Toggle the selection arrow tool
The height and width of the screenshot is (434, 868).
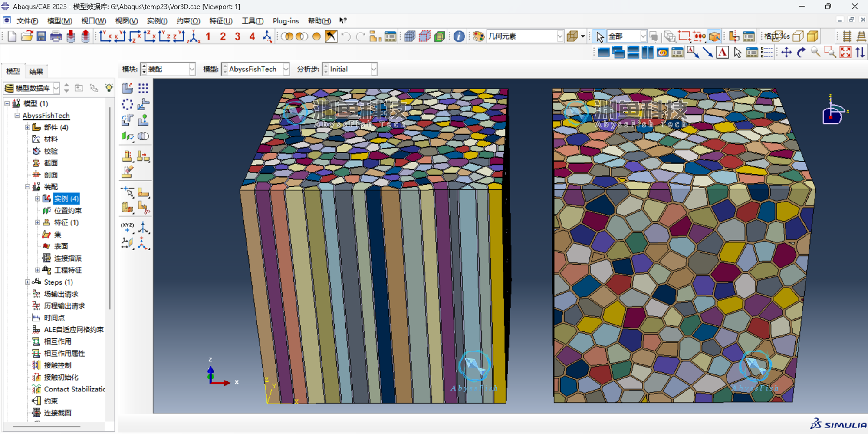pos(600,36)
